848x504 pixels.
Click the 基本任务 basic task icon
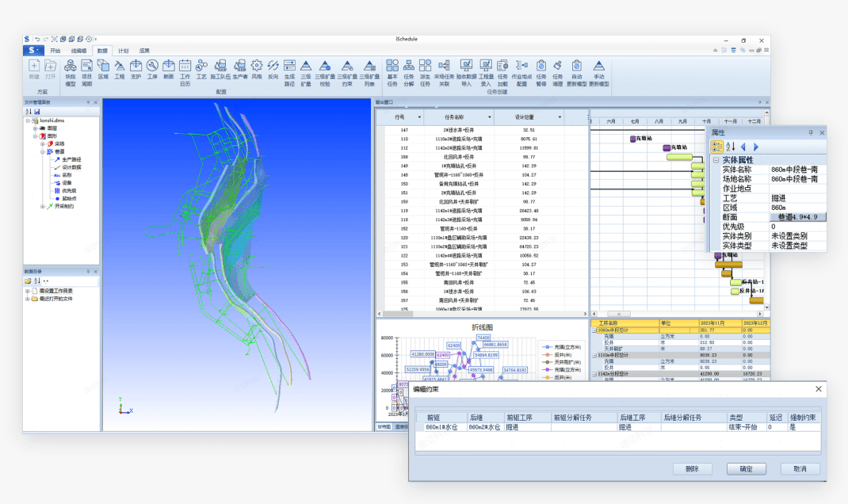tap(392, 72)
